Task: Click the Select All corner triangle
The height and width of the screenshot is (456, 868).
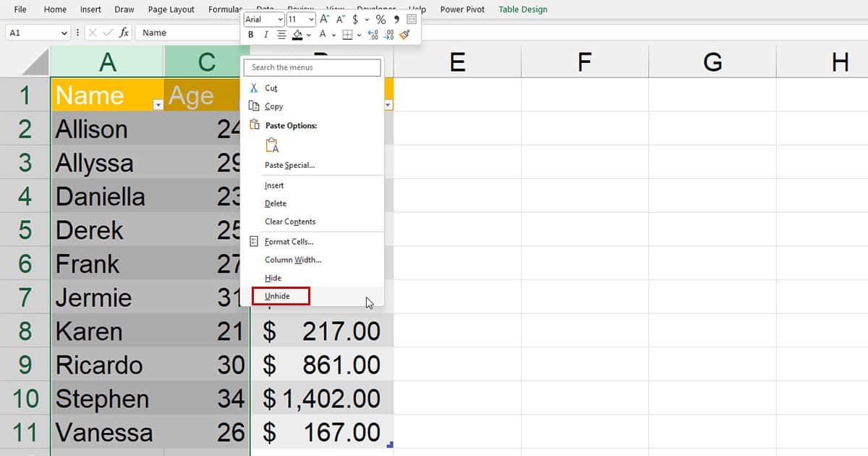Action: coord(35,62)
